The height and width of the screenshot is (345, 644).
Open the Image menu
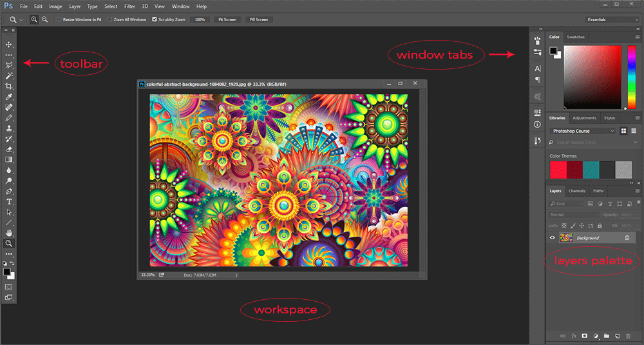click(x=55, y=6)
